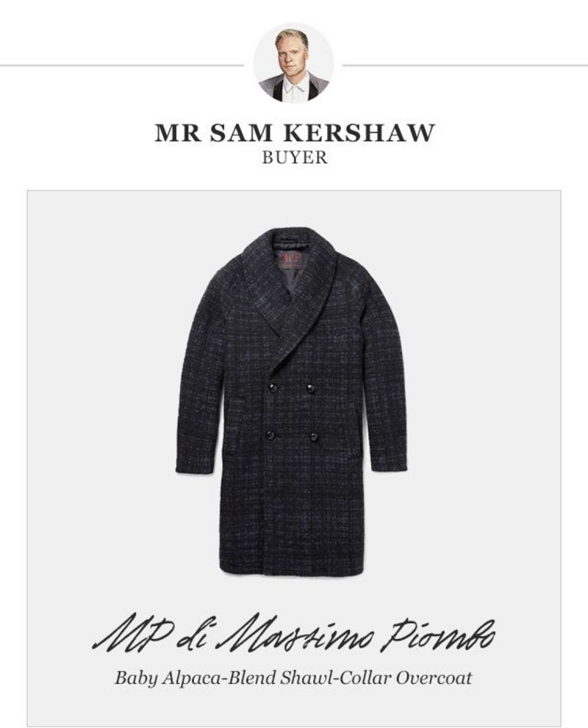This screenshot has width=588, height=728.
Task: Open the Baby Alpaca-Blend product title
Action: pyautogui.click(x=293, y=678)
